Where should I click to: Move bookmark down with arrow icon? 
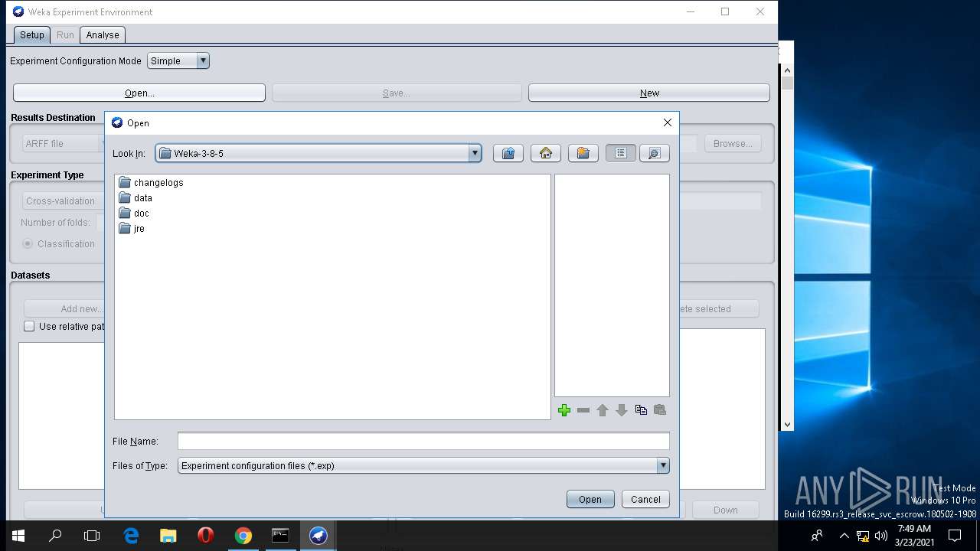622,410
